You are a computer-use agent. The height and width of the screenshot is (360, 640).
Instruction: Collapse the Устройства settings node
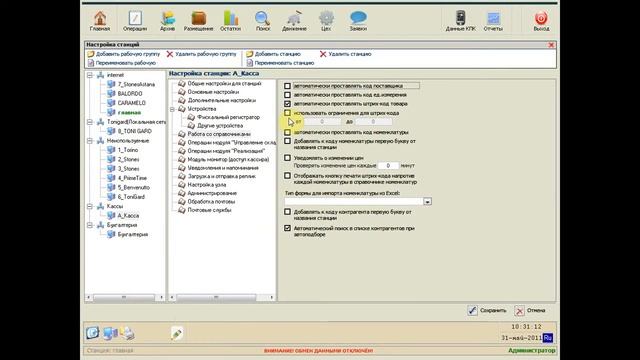[x=173, y=109]
